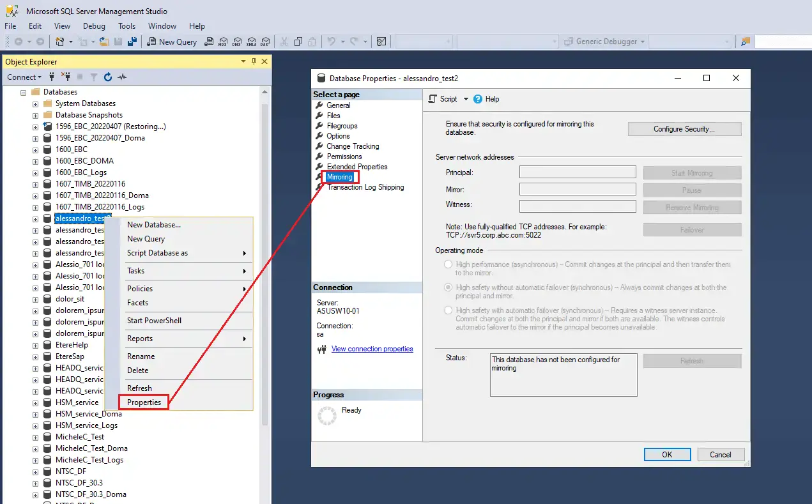The width and height of the screenshot is (812, 504).
Task: Open Activity Monitor icon in Object Explorer
Action: (122, 77)
